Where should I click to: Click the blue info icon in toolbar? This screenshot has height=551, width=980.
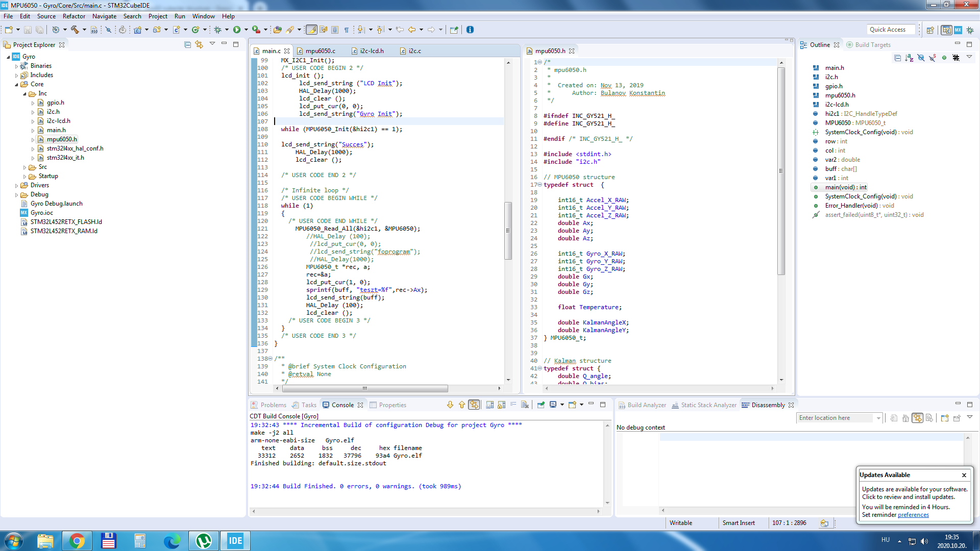(x=470, y=30)
